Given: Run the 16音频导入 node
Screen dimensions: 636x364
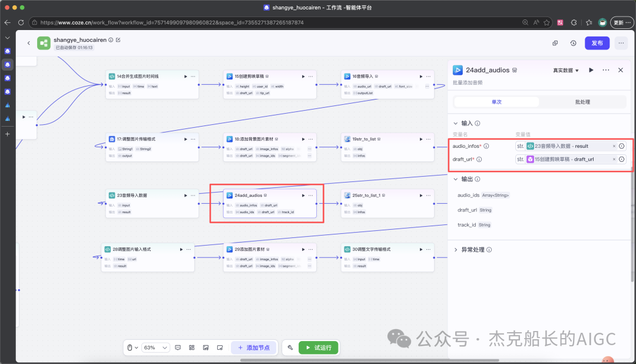Looking at the screenshot, I should click(x=421, y=77).
